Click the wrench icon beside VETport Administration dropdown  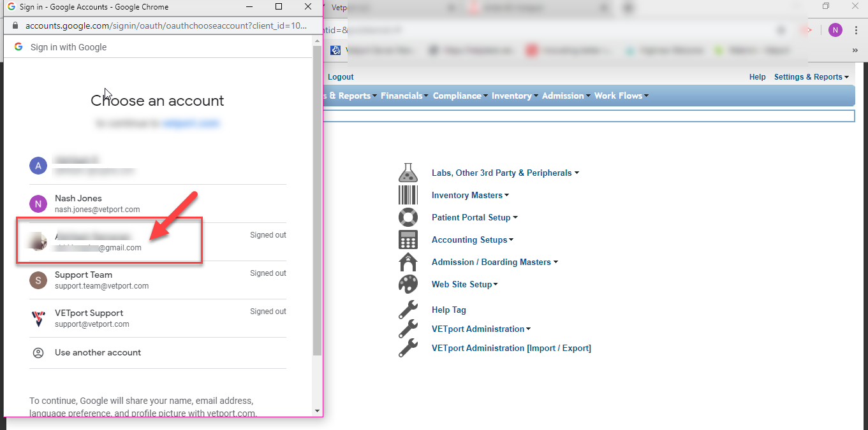coord(408,329)
